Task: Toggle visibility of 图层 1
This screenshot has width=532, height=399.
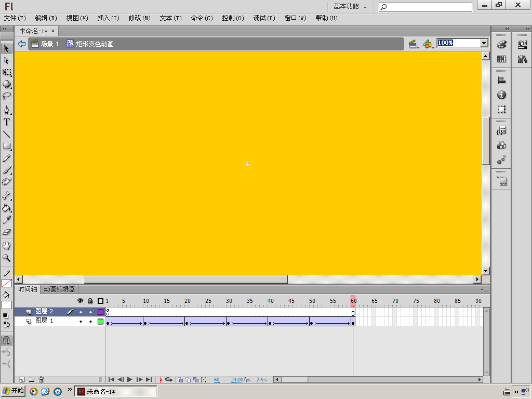Action: tap(81, 321)
